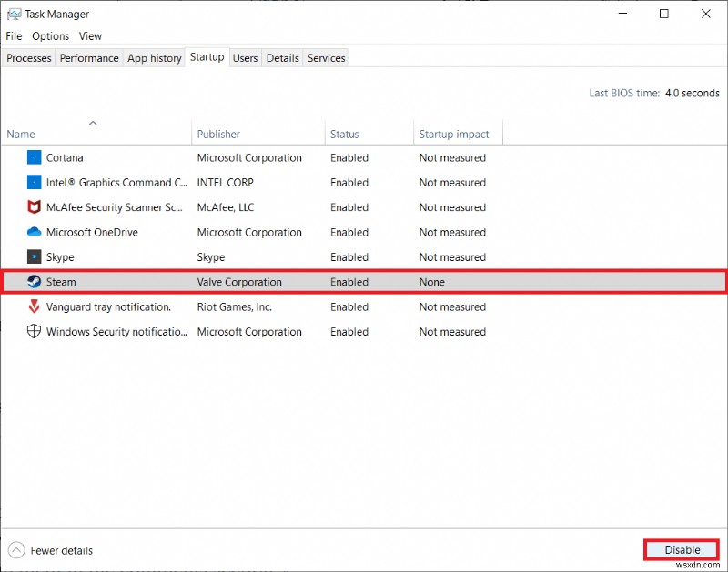The image size is (728, 572).
Task: Select the Windows Security notificatio... entry
Action: (116, 332)
